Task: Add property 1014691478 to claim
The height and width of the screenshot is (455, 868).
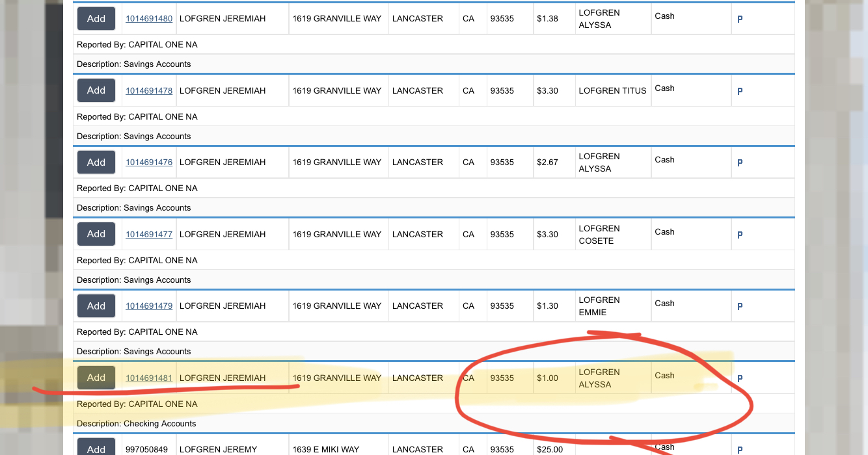Action: [x=96, y=90]
